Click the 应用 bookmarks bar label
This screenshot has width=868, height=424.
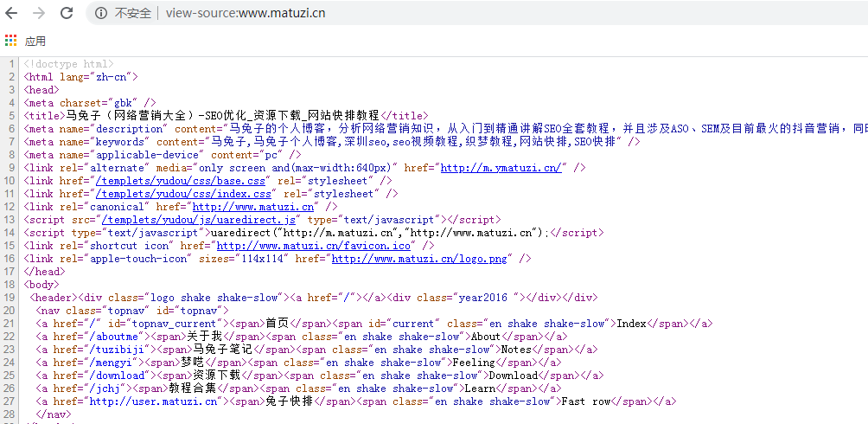[35, 41]
